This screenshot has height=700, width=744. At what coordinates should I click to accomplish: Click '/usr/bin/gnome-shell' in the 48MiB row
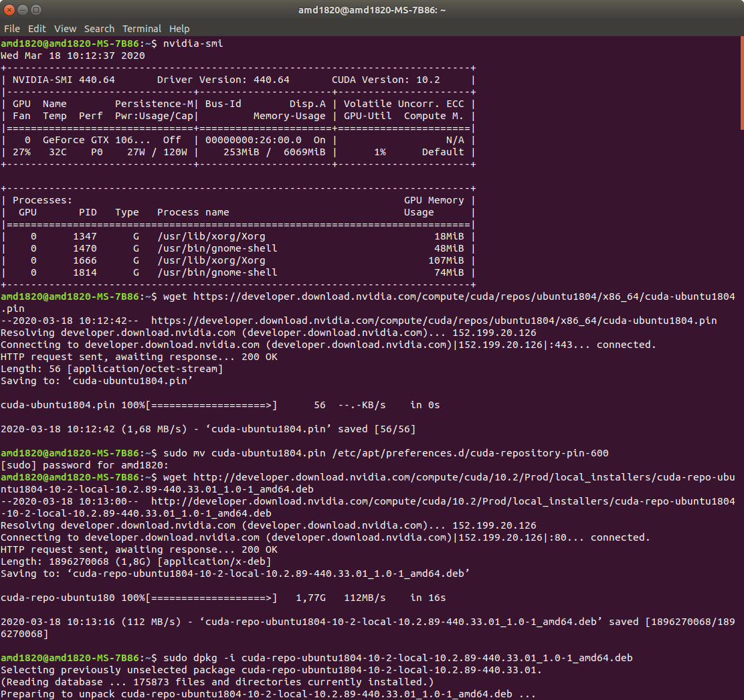click(x=217, y=248)
